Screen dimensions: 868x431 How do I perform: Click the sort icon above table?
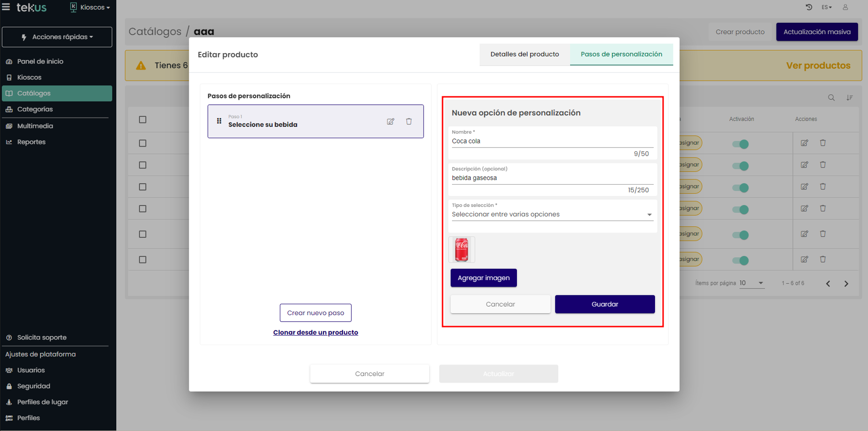click(x=850, y=98)
